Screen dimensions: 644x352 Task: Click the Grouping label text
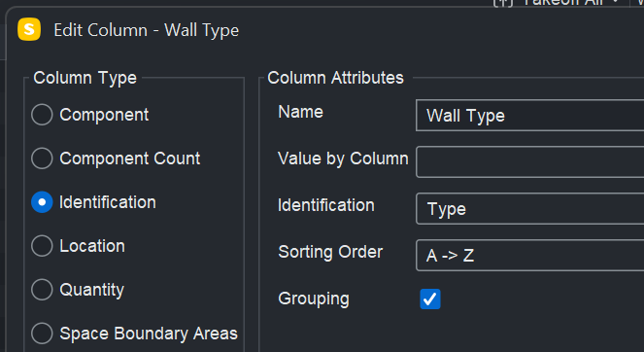pos(314,299)
